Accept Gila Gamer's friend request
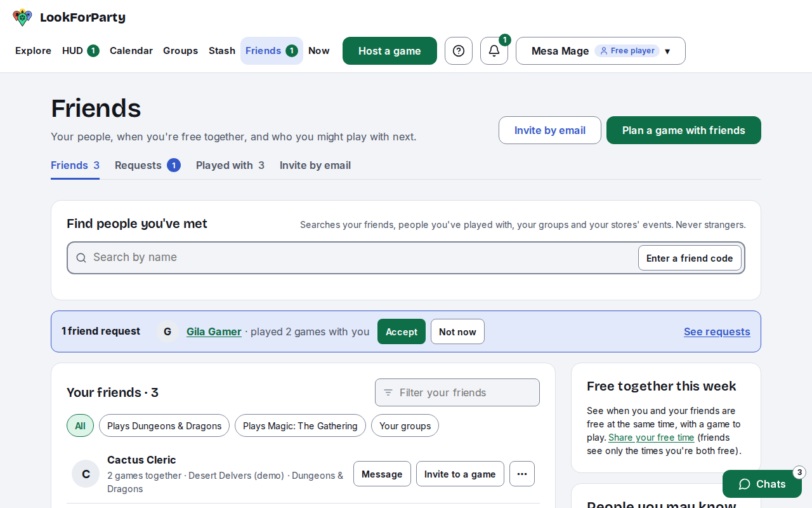The image size is (812, 508). point(402,331)
